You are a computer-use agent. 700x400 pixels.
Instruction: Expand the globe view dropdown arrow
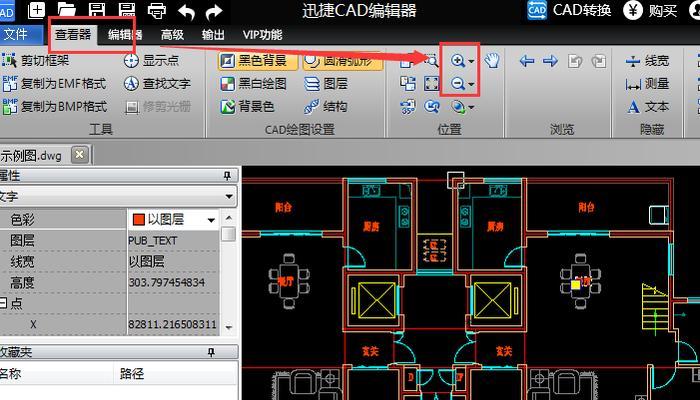tap(471, 107)
